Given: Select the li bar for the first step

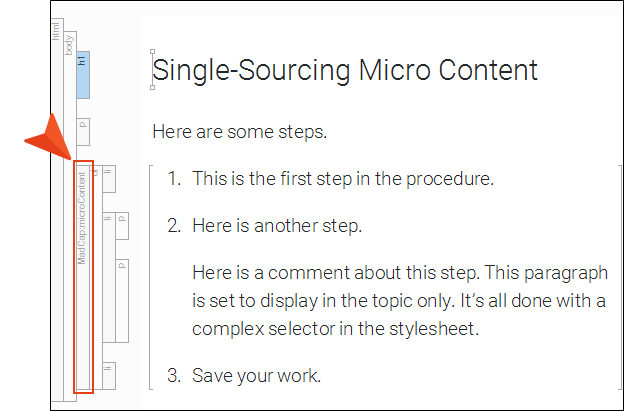Looking at the screenshot, I should 109,179.
